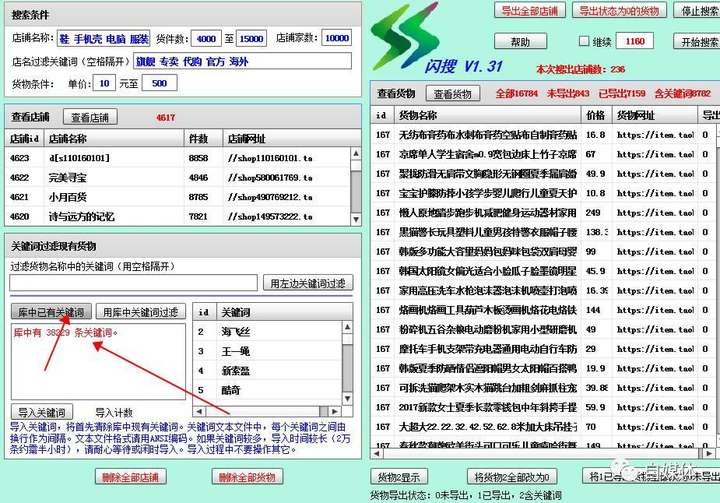The width and height of the screenshot is (720, 503).
Task: Sort goods by 货物名称 column header
Action: 488,115
